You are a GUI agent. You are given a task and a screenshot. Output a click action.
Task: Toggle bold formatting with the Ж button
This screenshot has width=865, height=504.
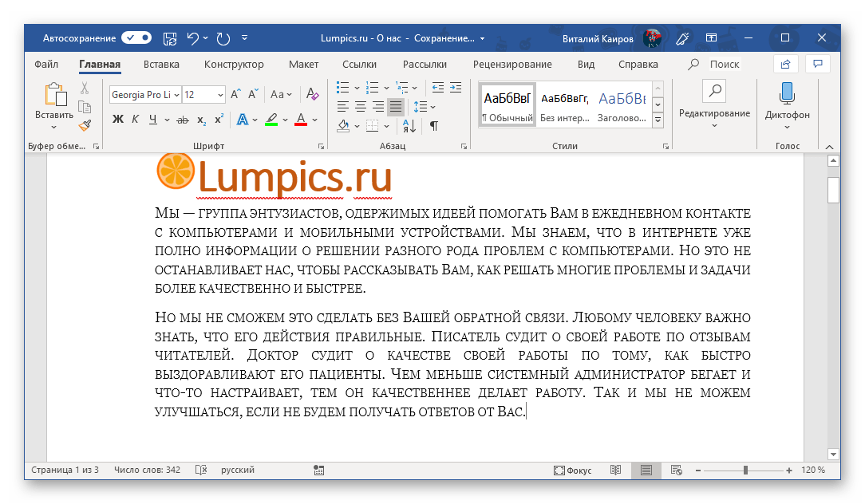tap(118, 120)
